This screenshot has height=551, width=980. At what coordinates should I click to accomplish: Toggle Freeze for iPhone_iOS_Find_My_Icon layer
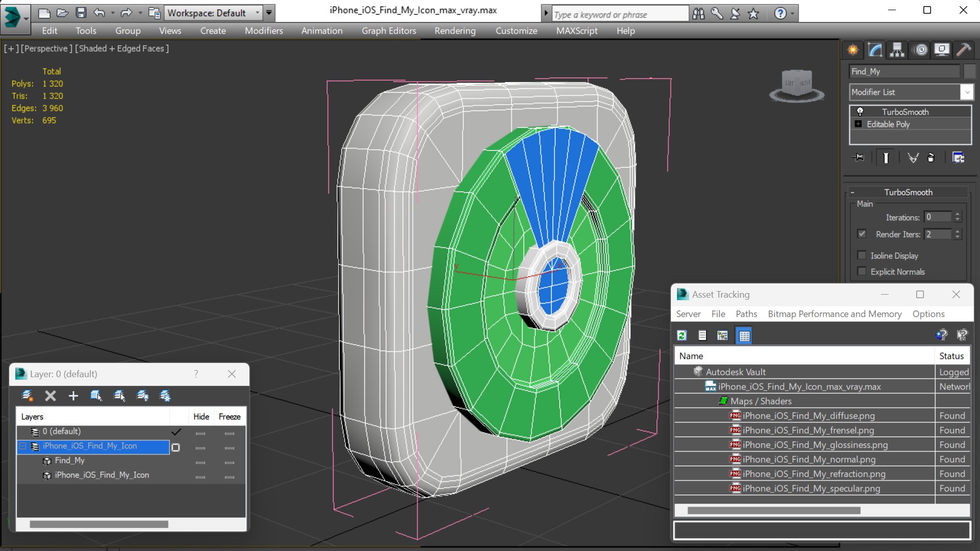tap(230, 448)
